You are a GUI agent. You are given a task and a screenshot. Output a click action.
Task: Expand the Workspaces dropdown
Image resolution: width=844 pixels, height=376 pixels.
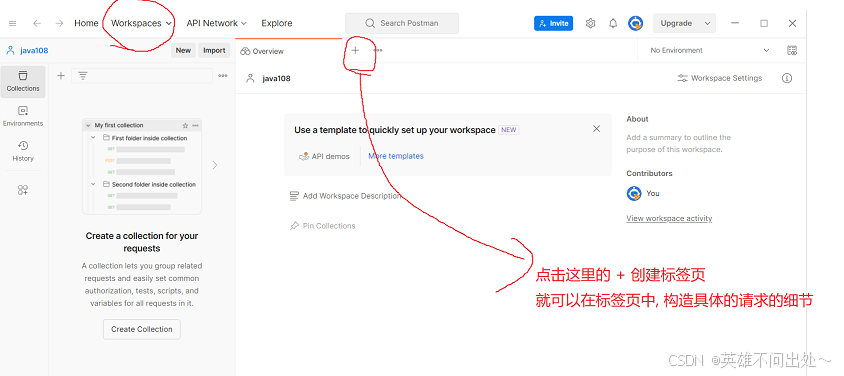(x=141, y=23)
